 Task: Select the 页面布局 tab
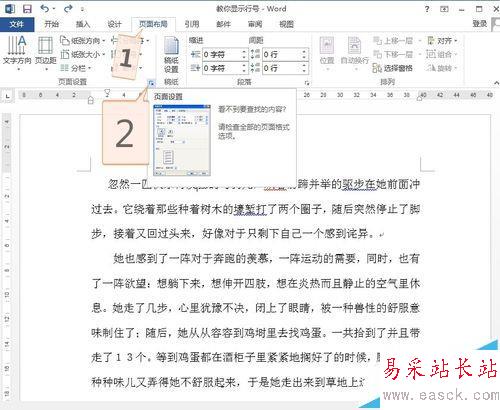(153, 24)
